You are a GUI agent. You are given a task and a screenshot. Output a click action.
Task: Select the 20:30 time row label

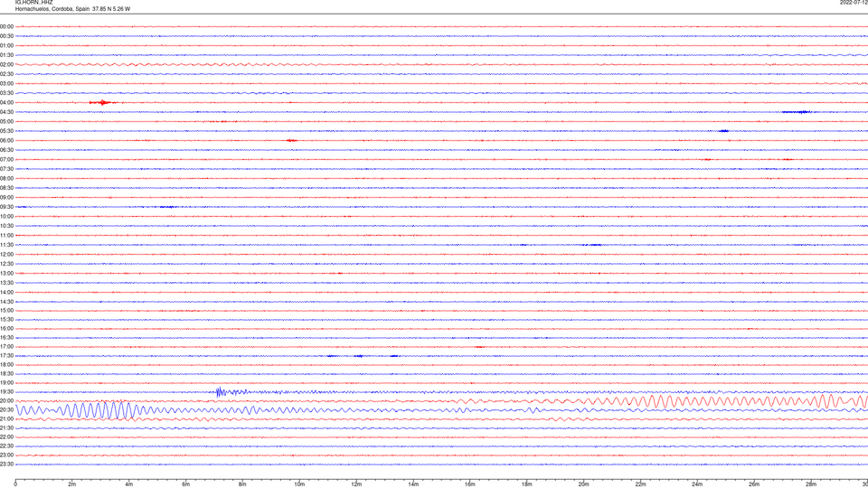pos(6,410)
